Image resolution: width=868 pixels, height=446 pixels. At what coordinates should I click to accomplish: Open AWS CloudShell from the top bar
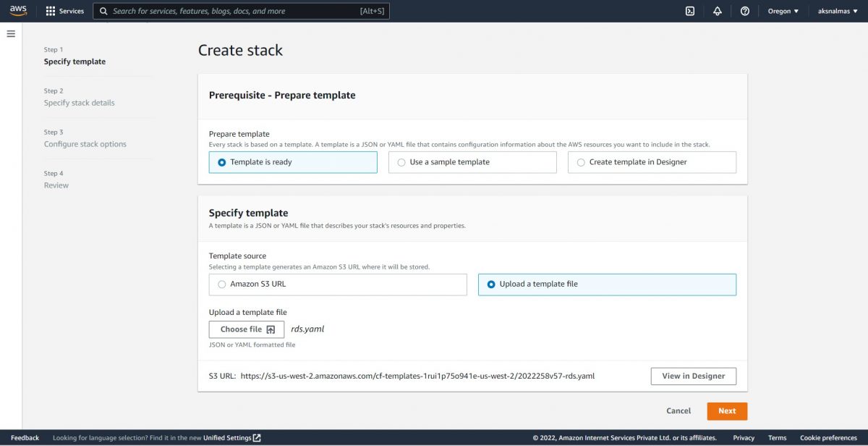point(689,11)
